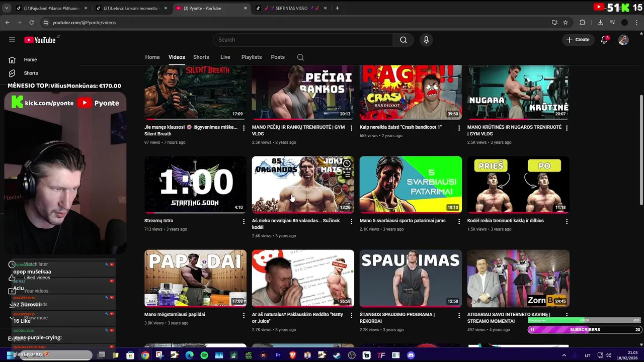View site information icon in address bar
Image resolution: width=644 pixels, height=362 pixels.
click(46, 22)
